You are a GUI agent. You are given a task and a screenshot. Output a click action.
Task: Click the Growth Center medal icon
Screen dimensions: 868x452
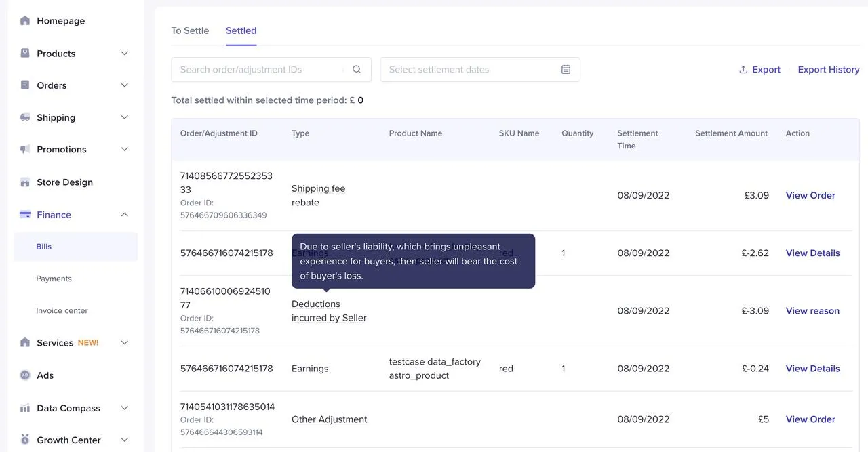(x=25, y=440)
